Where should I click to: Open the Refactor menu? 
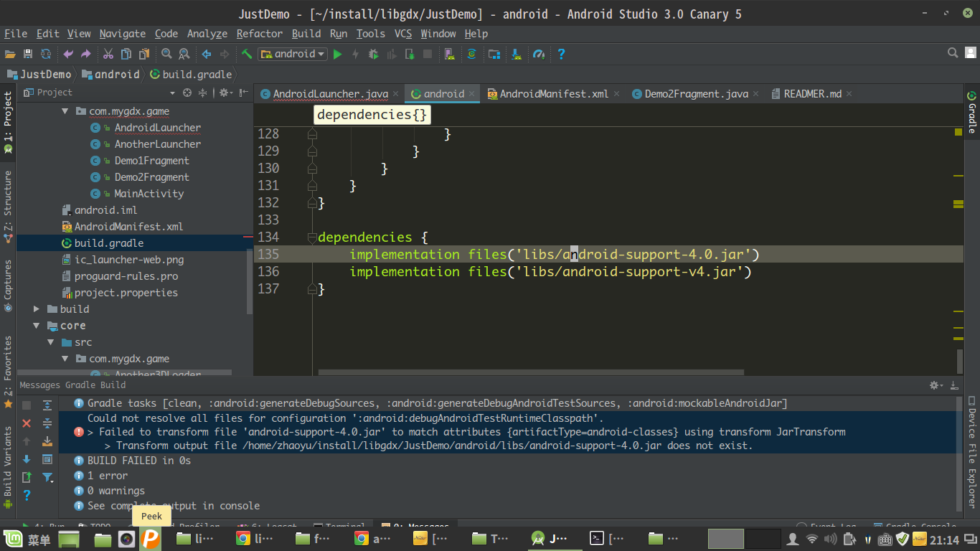point(259,34)
